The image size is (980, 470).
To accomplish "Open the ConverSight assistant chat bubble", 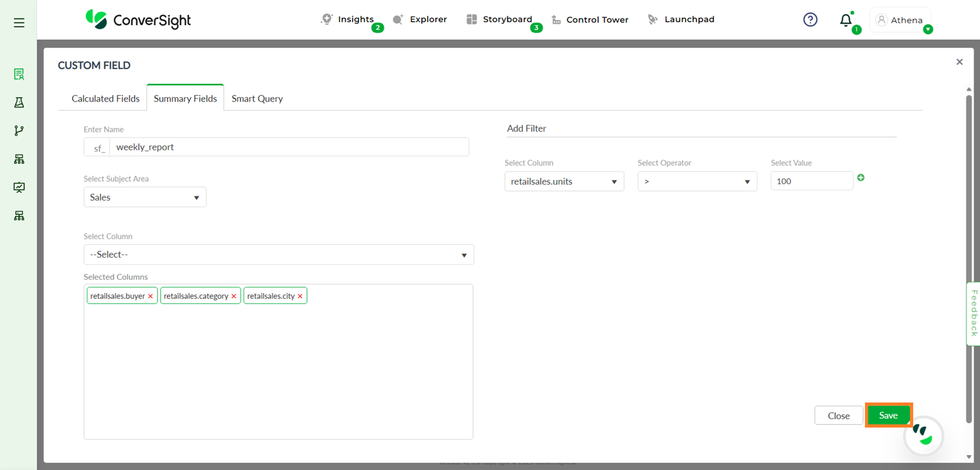I will tap(923, 435).
